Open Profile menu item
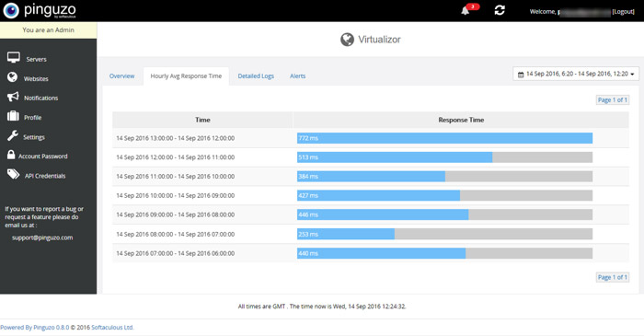The width and height of the screenshot is (644, 336). (32, 118)
